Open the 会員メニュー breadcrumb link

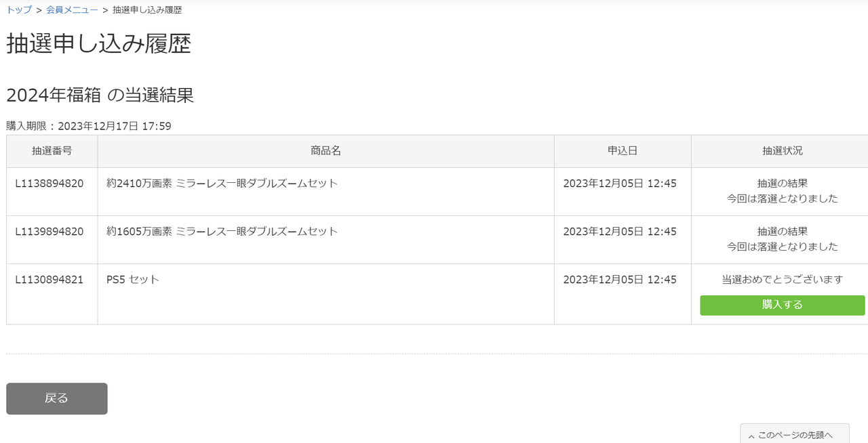coord(72,10)
